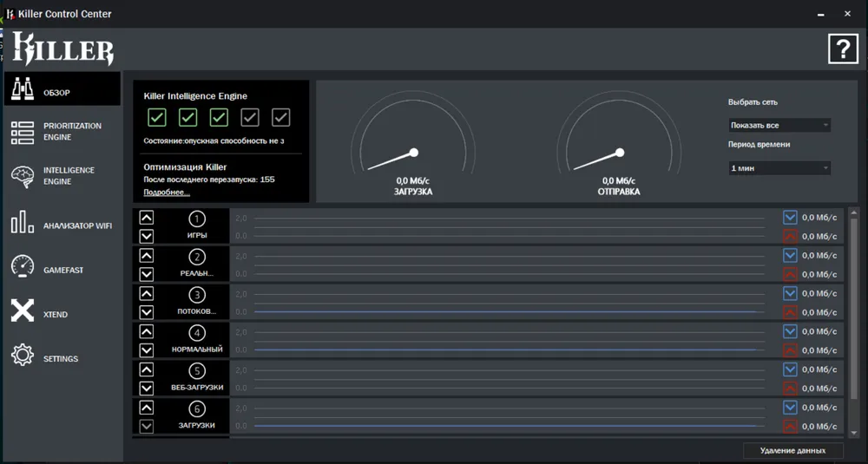The width and height of the screenshot is (868, 464).
Task: Click the Удаление данных button
Action: [793, 450]
